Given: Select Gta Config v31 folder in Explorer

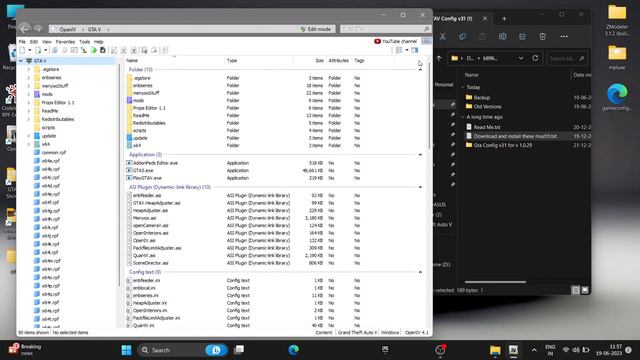Looking at the screenshot, I should pos(503,145).
